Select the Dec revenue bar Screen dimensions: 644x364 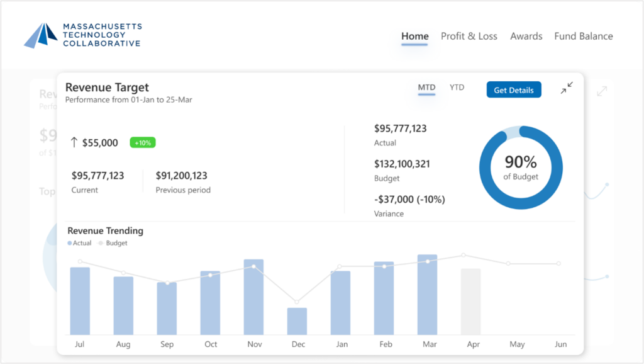click(x=297, y=321)
